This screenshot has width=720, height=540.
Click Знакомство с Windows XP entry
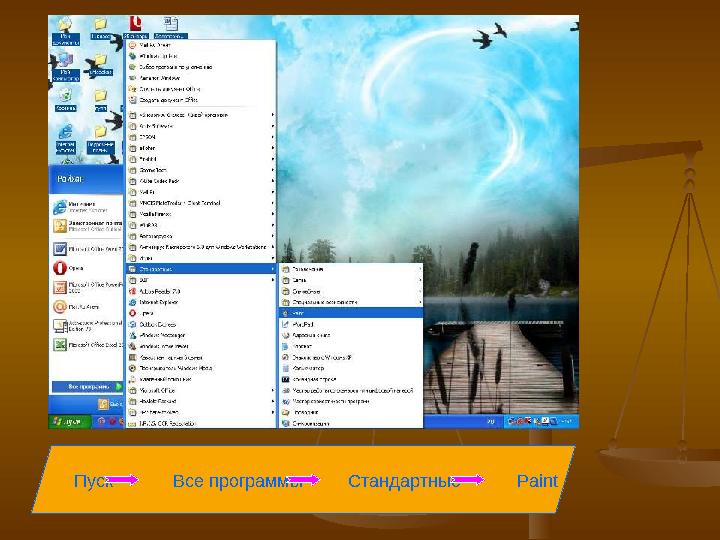(x=350, y=357)
